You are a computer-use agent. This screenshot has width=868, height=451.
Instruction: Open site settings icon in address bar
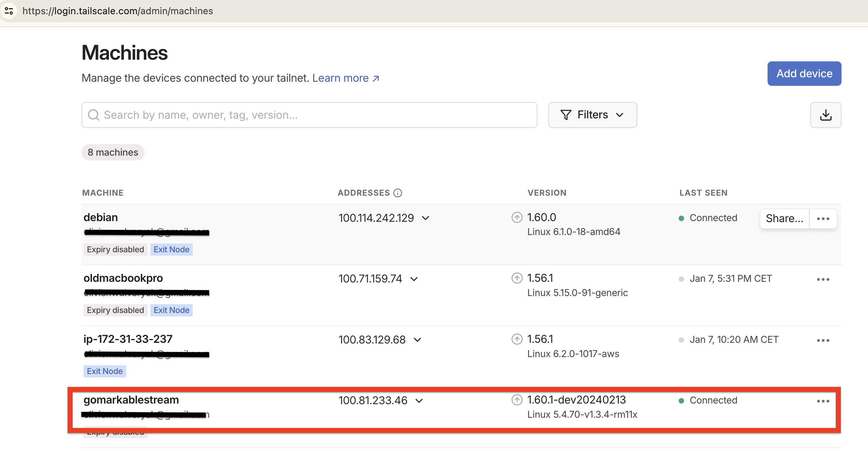pos(9,11)
